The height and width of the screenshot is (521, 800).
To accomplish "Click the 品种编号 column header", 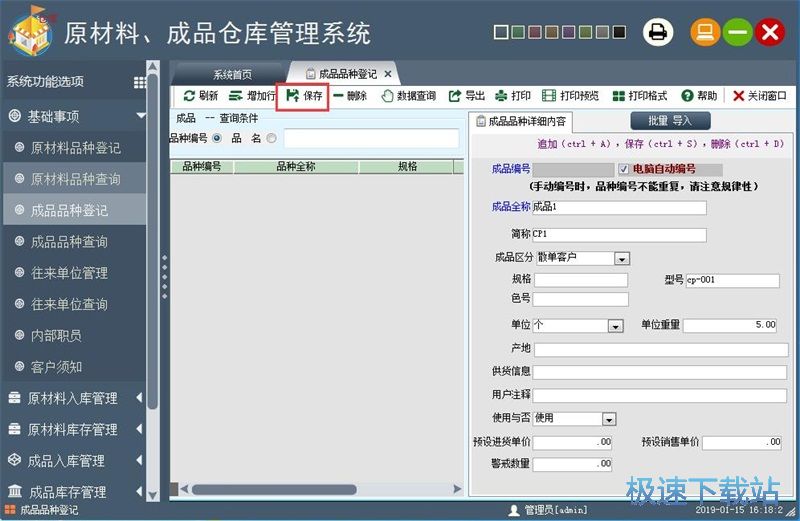I will [x=202, y=167].
